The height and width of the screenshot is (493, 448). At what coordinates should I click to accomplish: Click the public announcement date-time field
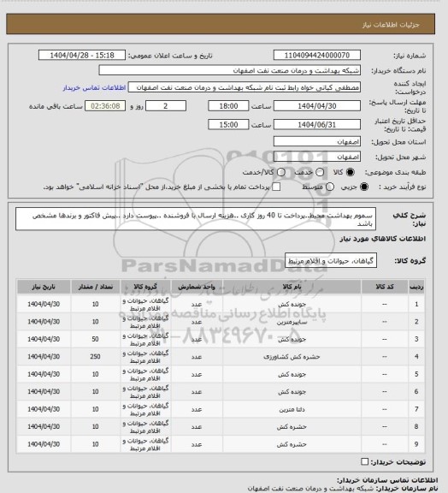[x=82, y=55]
